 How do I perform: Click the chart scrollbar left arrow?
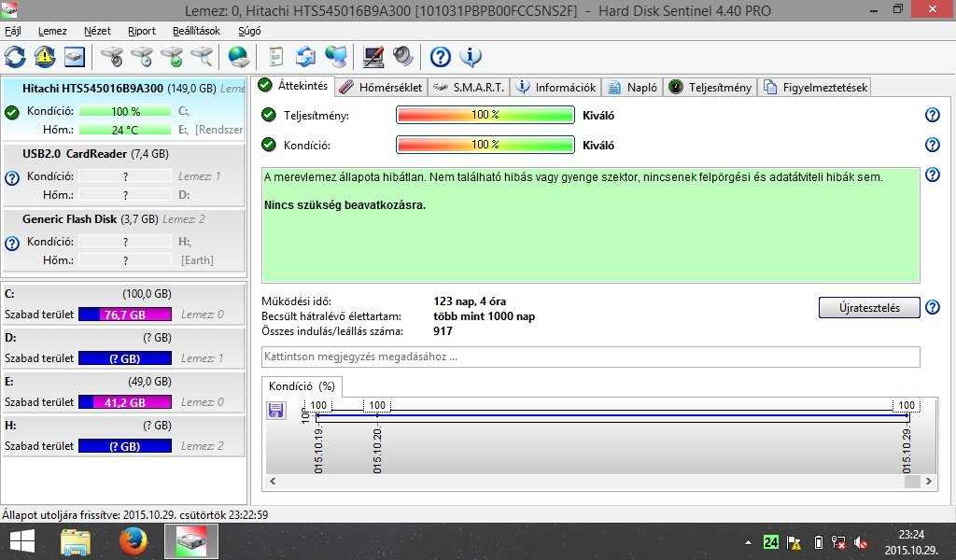point(273,481)
